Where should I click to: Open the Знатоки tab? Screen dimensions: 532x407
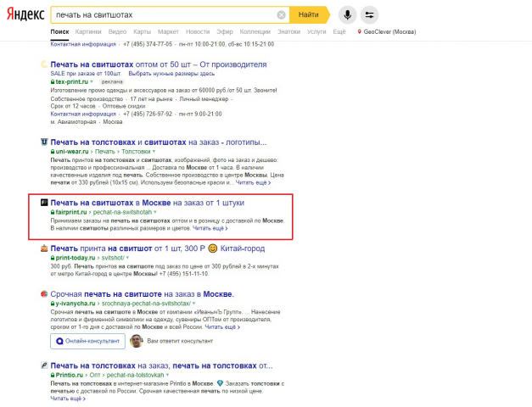click(x=288, y=31)
